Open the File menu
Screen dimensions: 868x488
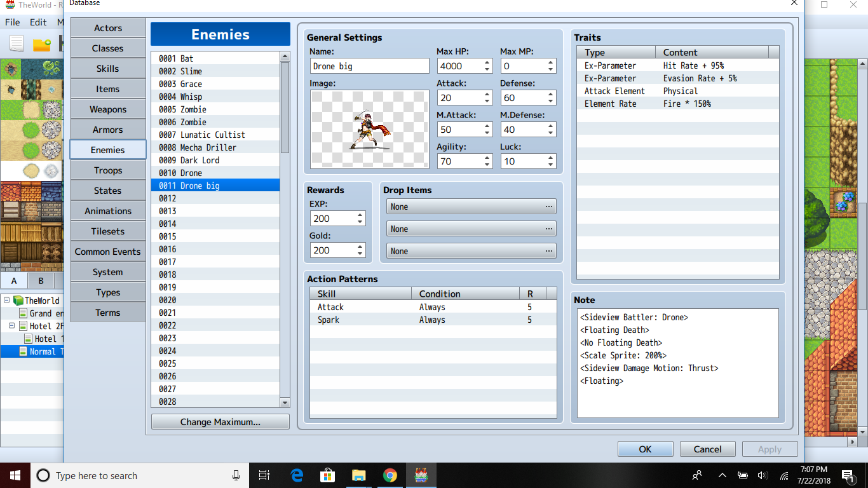click(13, 22)
